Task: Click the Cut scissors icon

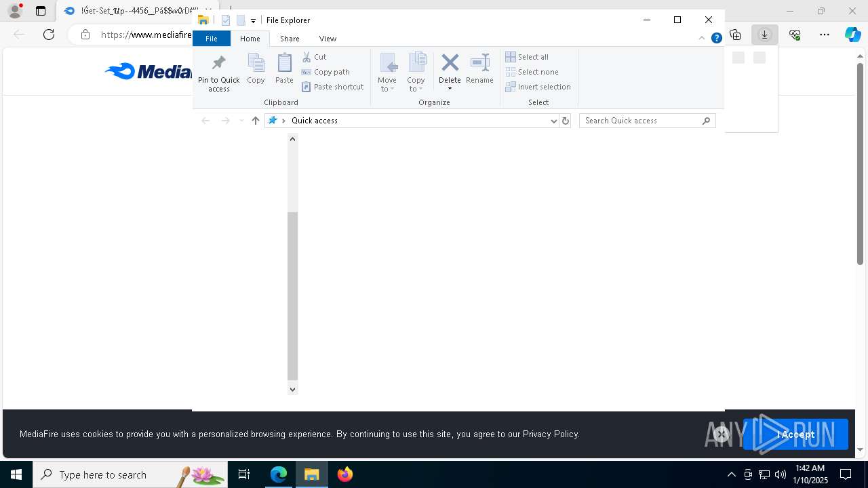Action: pyautogui.click(x=307, y=57)
